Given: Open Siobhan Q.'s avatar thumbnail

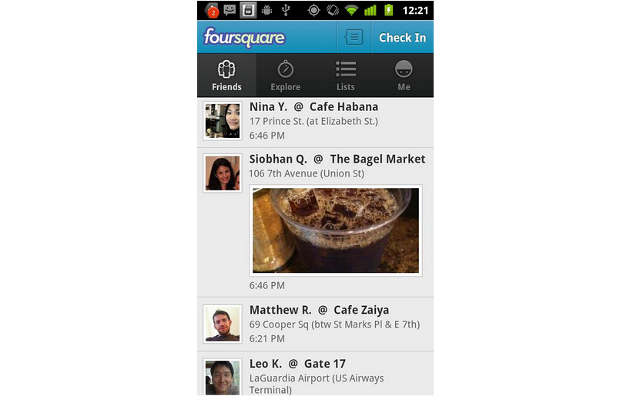Looking at the screenshot, I should tap(223, 173).
